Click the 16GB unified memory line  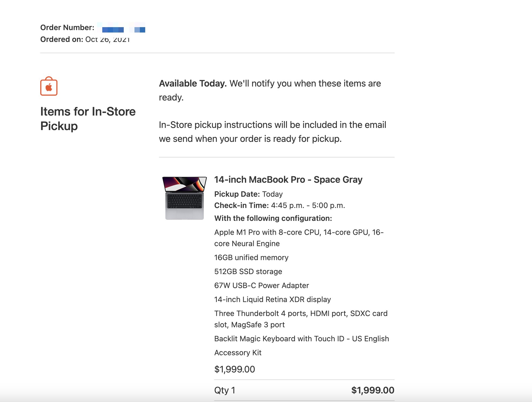tap(251, 257)
